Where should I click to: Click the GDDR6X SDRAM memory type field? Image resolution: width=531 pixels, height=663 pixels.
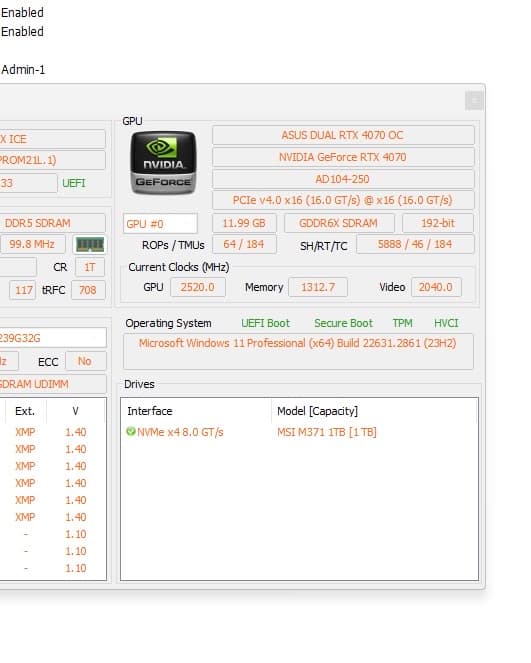(339, 223)
